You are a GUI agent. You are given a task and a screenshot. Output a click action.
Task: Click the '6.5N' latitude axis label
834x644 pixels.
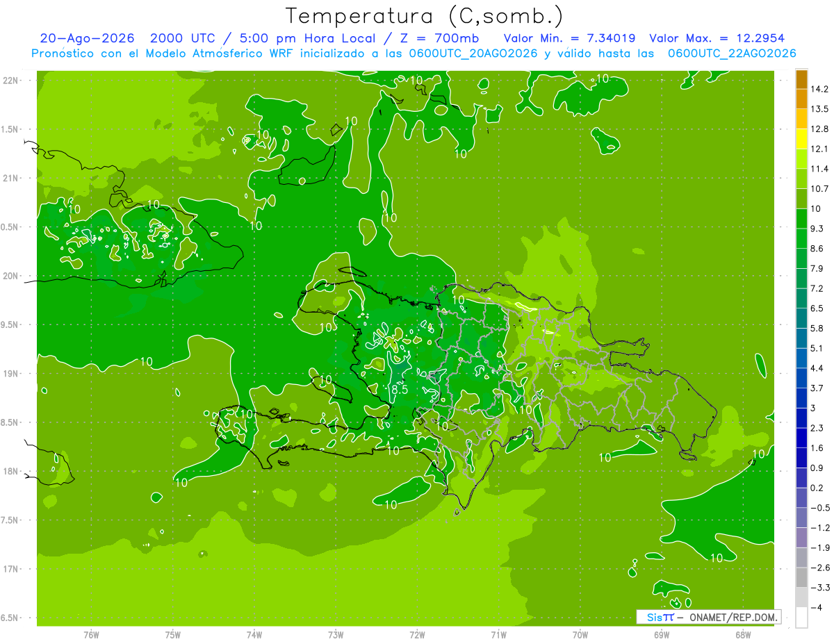(10, 618)
